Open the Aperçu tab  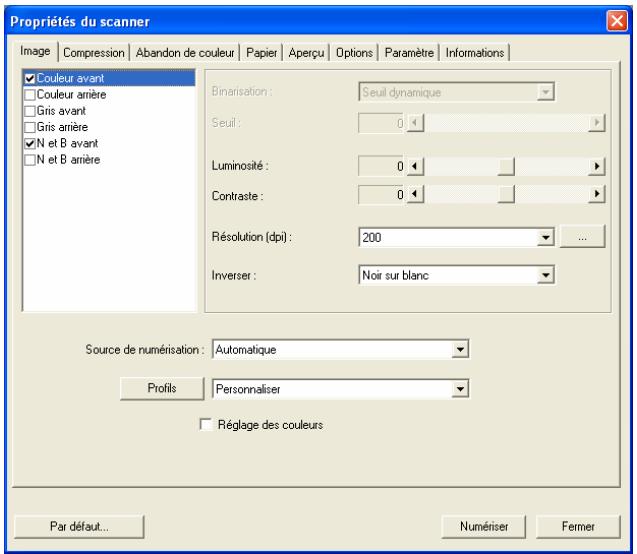point(306,53)
